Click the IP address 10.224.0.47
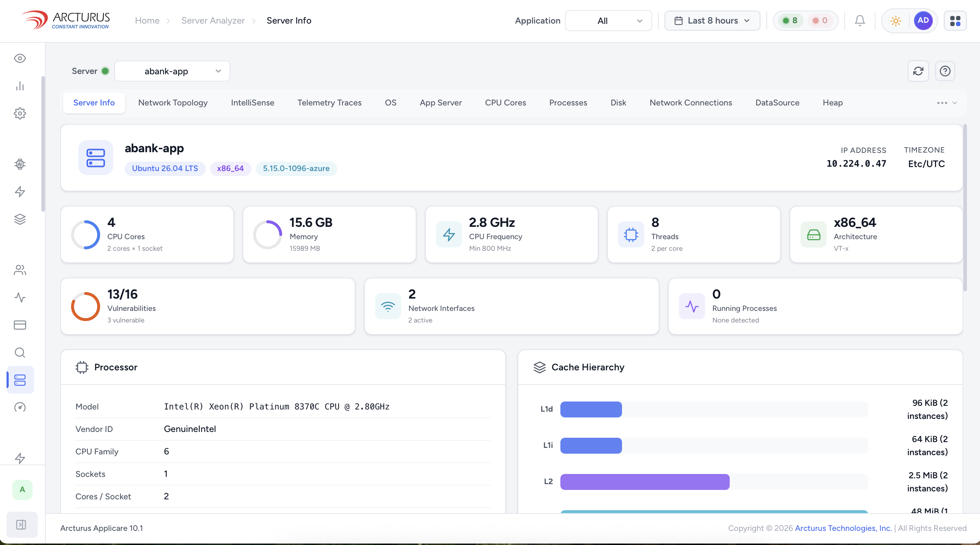980x545 pixels. click(856, 164)
